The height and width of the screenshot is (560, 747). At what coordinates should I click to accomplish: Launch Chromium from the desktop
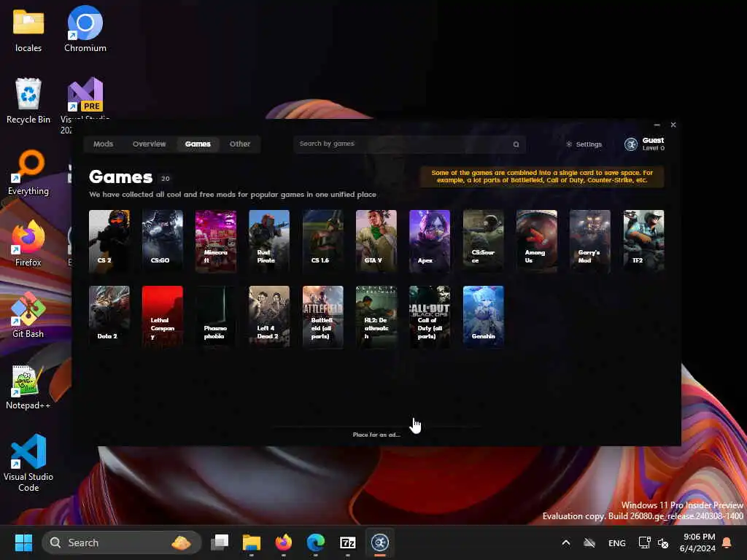[85, 29]
